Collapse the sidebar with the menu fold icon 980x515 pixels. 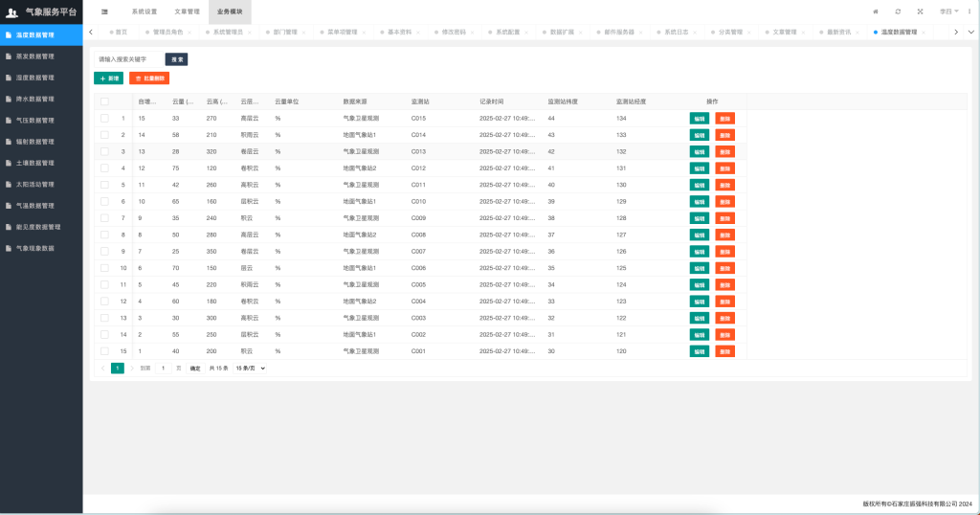tap(104, 11)
